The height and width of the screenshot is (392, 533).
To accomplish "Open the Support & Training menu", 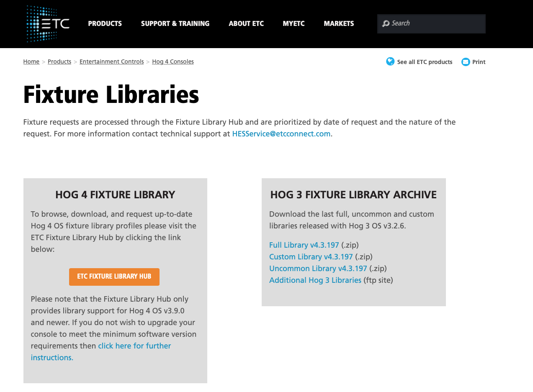I will tap(175, 24).
